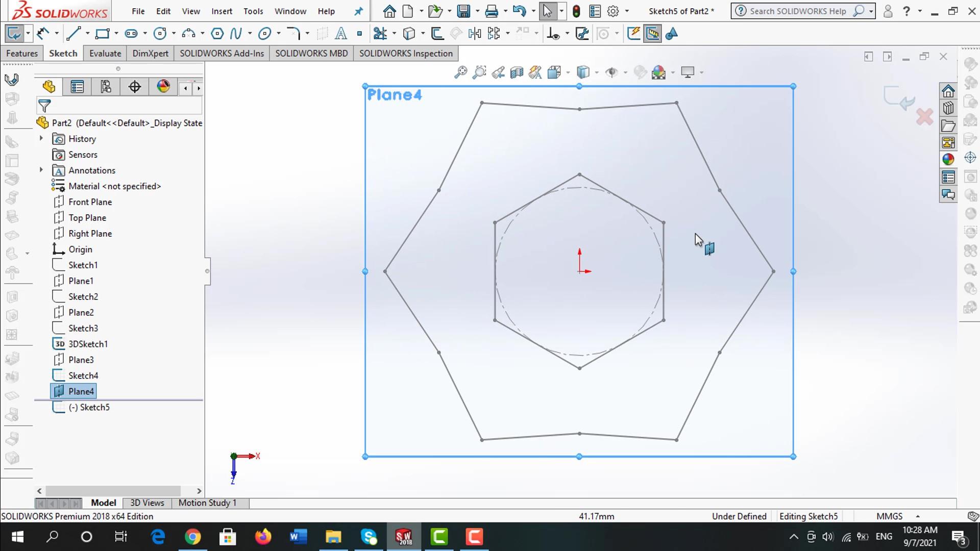This screenshot has width=980, height=551.
Task: Expand the Annotations tree node
Action: pyautogui.click(x=41, y=170)
